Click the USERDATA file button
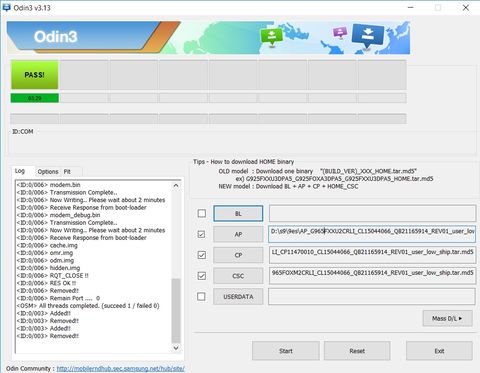Viewport: 480px width, 373px height. 238,297
